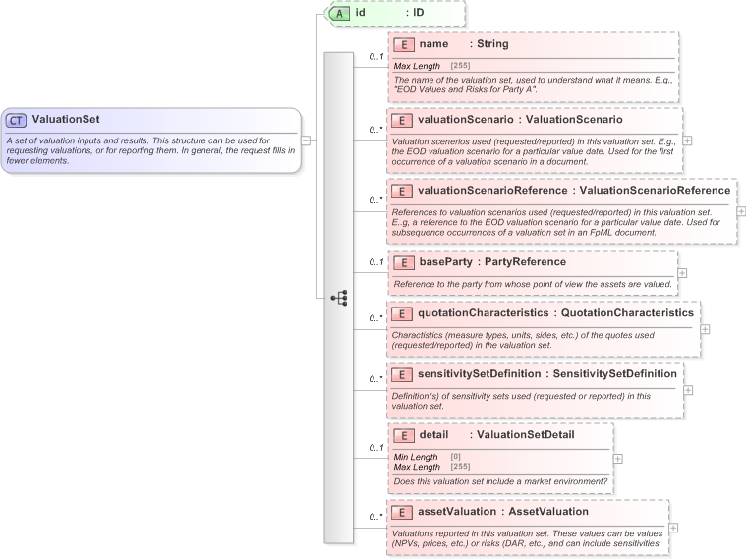Click the E icon of sensitivitySetDefinition

click(x=402, y=374)
